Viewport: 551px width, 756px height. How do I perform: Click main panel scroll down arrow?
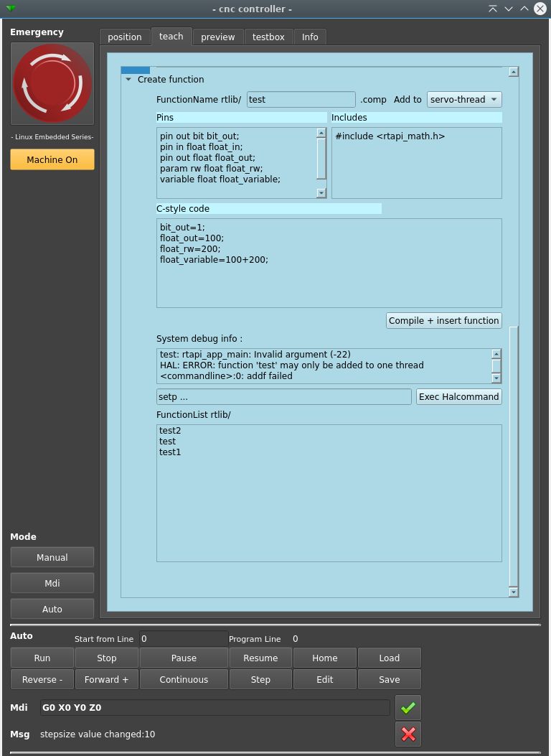point(514,592)
